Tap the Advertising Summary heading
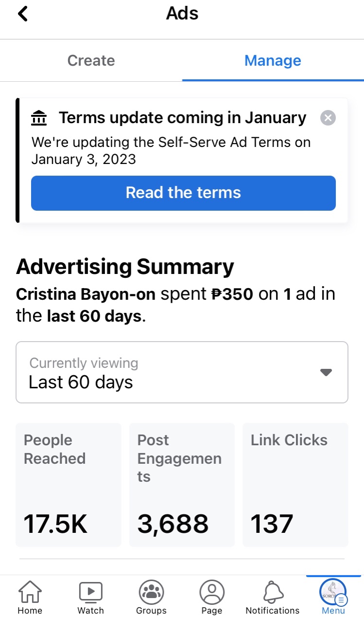364x618 pixels. click(x=125, y=267)
